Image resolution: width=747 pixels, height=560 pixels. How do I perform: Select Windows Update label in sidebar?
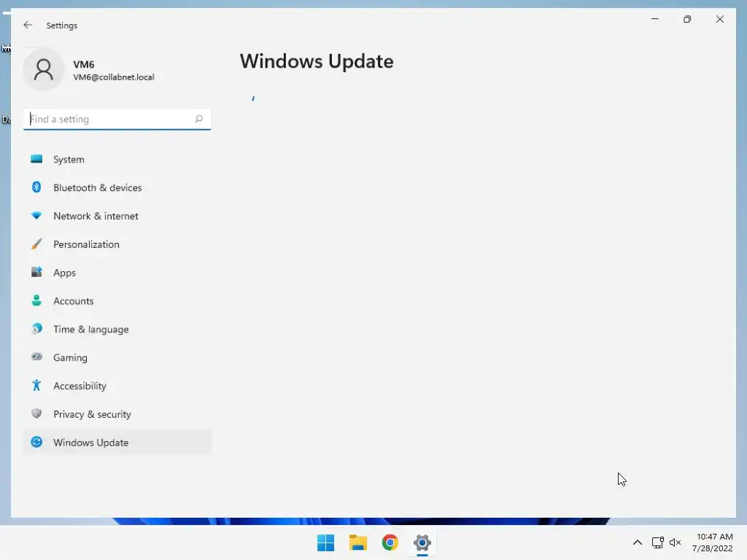(x=91, y=443)
